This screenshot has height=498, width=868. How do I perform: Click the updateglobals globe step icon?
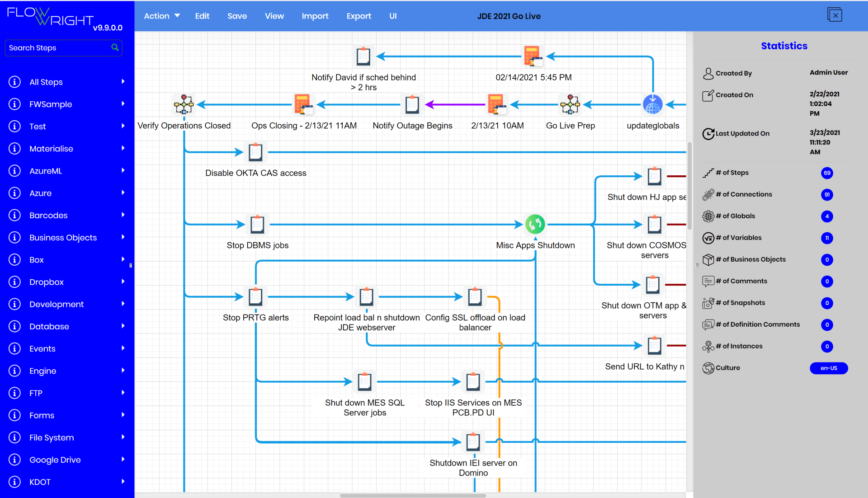652,103
